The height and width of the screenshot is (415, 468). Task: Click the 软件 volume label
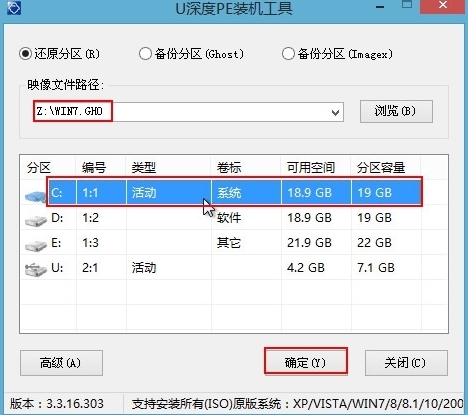(229, 218)
